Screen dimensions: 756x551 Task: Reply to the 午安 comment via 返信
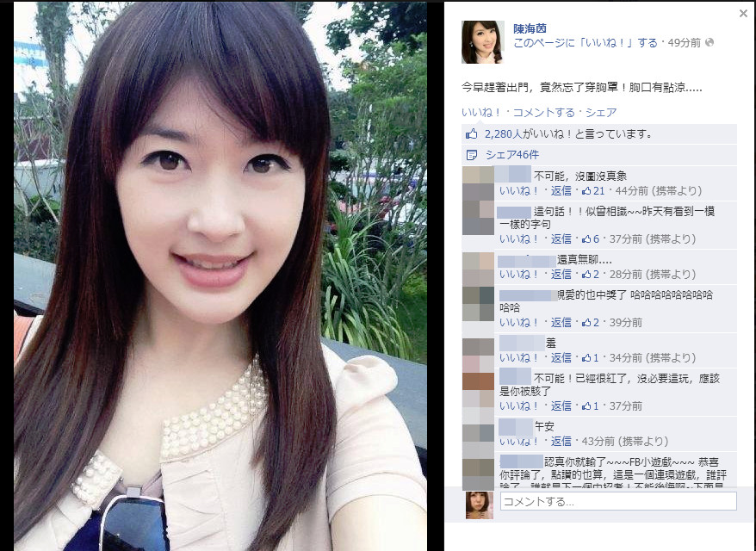[x=561, y=442]
